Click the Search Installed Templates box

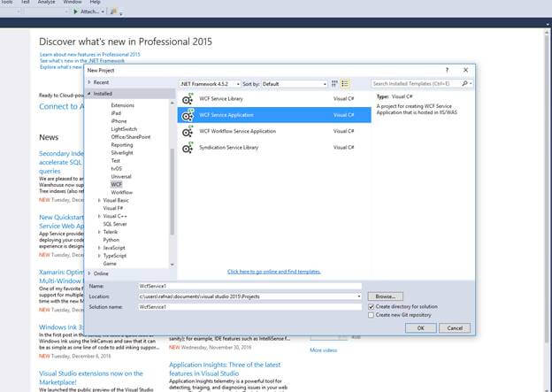tap(416, 84)
